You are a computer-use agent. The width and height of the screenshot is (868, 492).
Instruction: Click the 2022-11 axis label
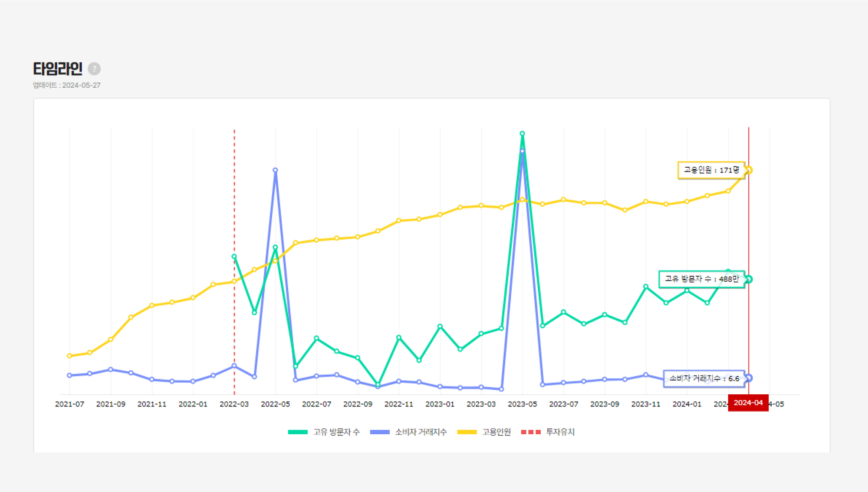[398, 404]
